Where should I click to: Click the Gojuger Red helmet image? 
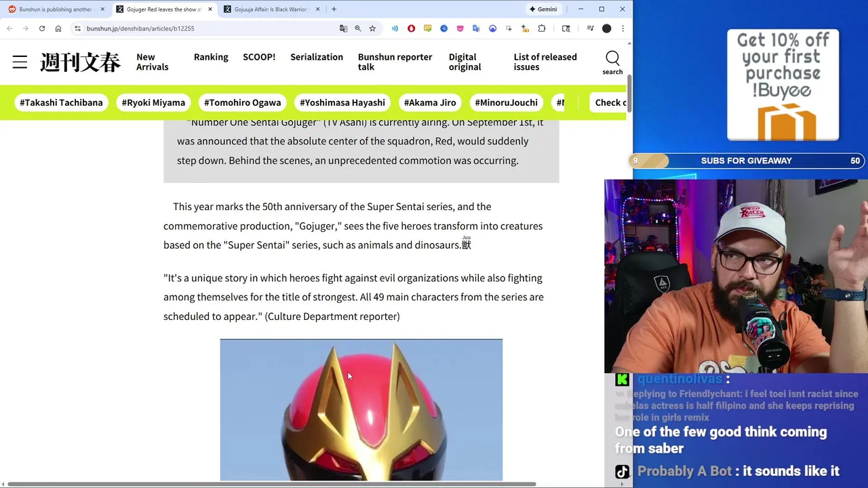(361, 409)
